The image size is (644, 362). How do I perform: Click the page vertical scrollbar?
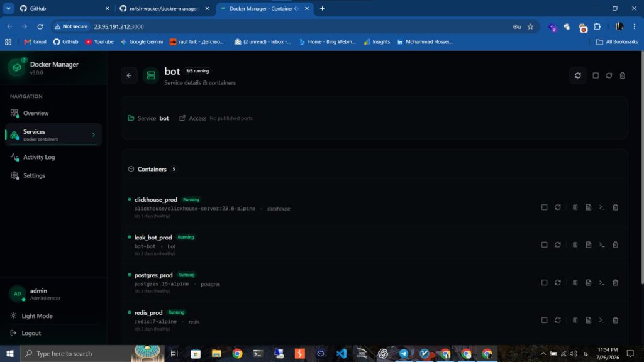coord(642,167)
